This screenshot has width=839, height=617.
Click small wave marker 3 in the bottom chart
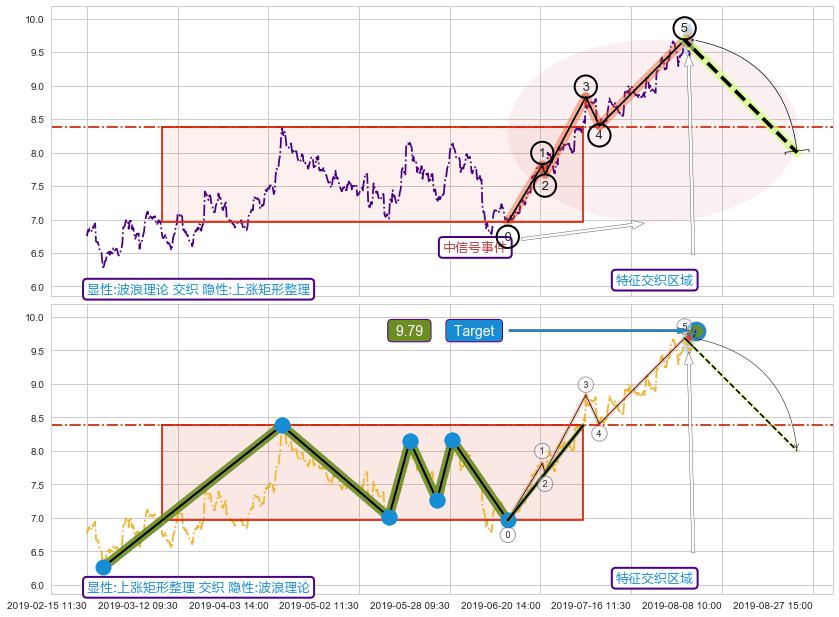(585, 385)
